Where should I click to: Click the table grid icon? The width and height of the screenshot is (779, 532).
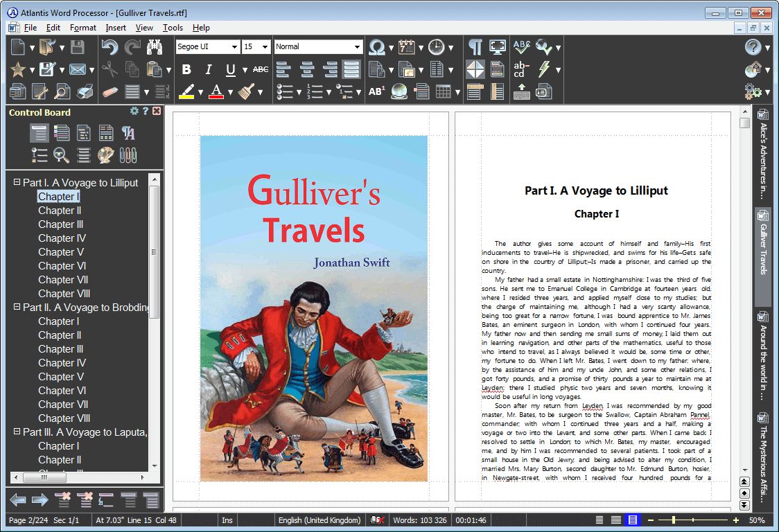(x=443, y=92)
